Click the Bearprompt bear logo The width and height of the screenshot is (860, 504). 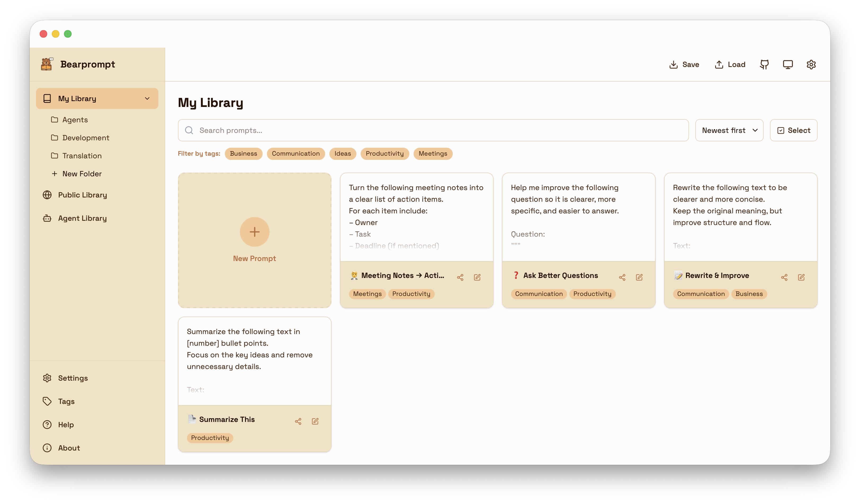point(47,64)
